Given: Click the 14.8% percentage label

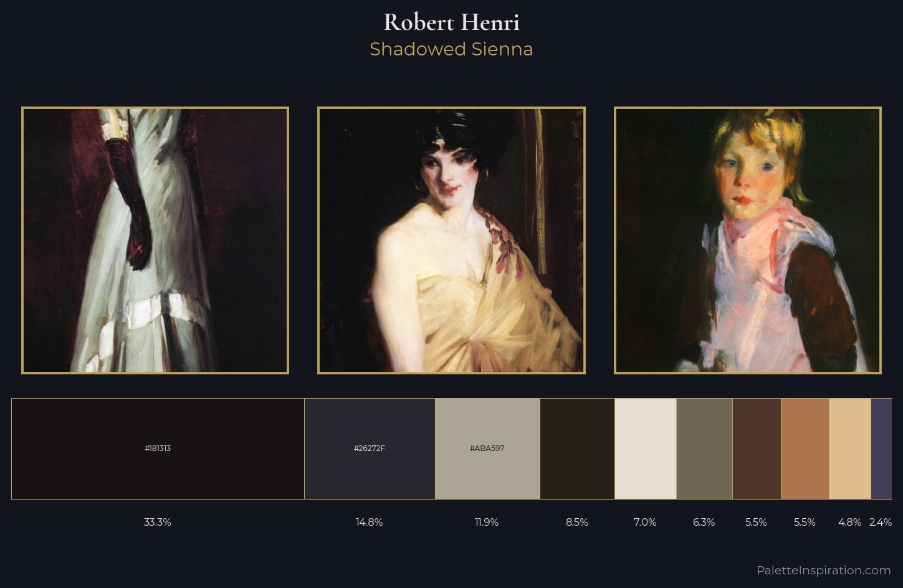Looking at the screenshot, I should click(x=370, y=522).
